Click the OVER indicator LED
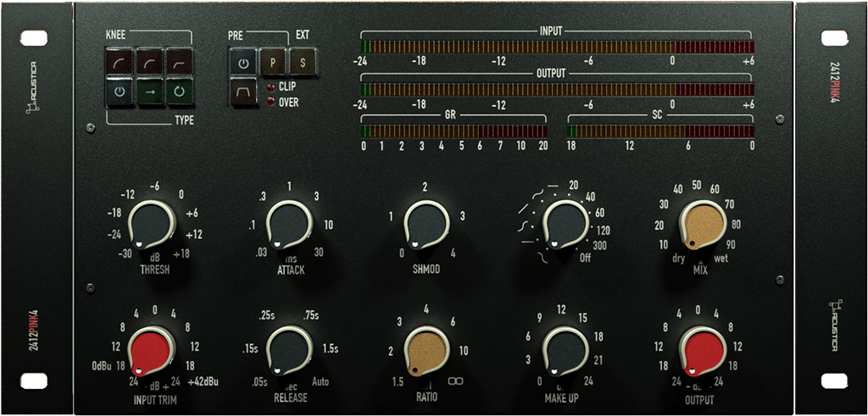868x416 pixels. (270, 101)
